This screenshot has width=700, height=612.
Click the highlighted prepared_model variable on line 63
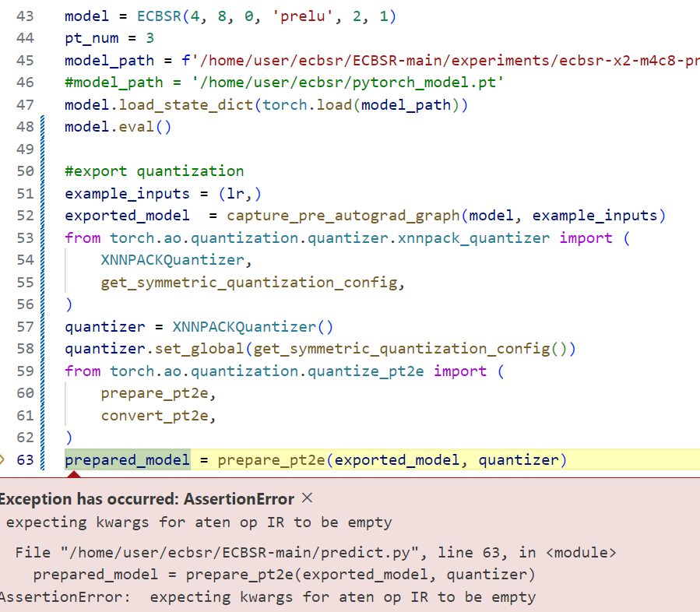click(127, 460)
